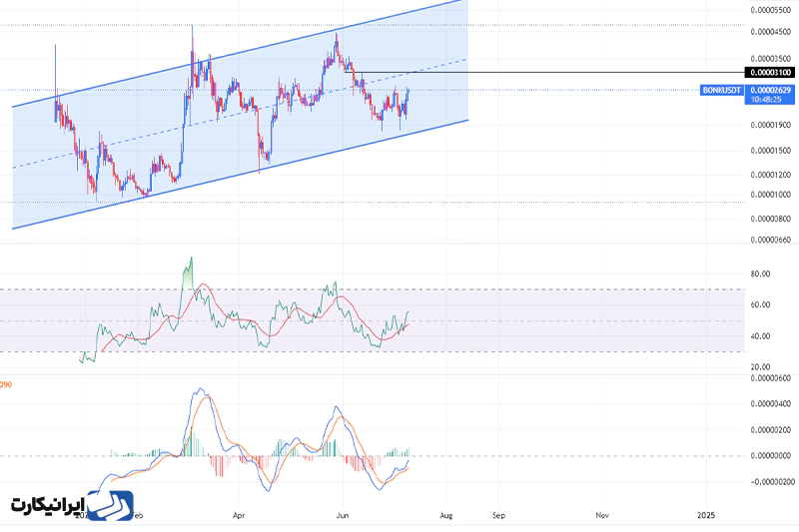
Task: Click the MACD scale value 0.00000000
Action: (770, 456)
